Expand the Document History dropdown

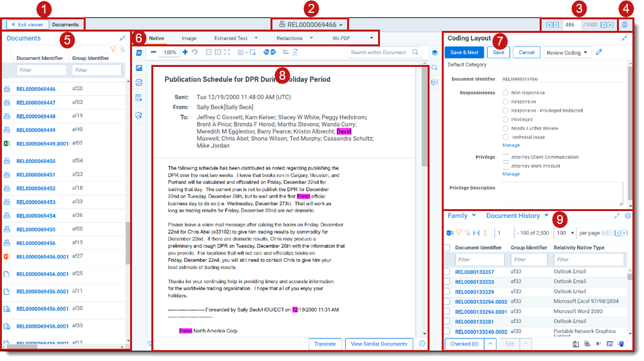pos(546,215)
